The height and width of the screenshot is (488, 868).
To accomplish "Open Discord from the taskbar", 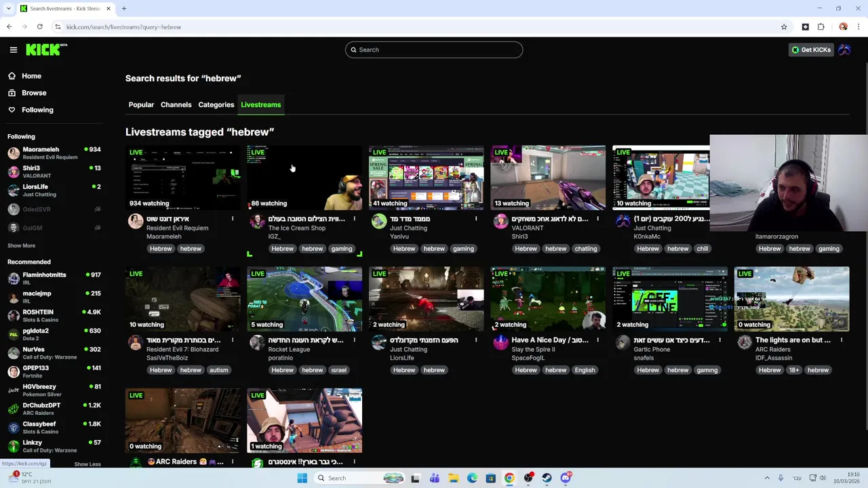I will (566, 478).
